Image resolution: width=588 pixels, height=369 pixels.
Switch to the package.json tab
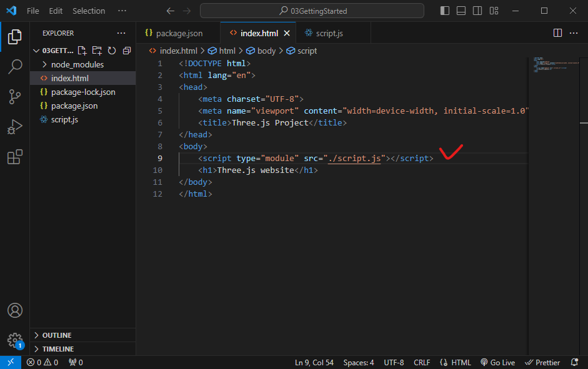click(179, 33)
